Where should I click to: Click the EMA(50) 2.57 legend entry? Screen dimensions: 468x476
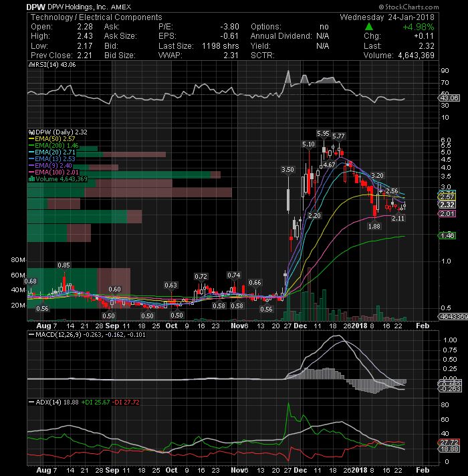click(54, 139)
